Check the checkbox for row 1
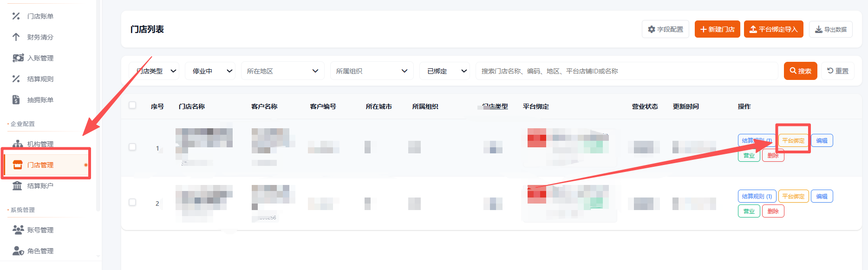The width and height of the screenshot is (868, 270). [x=132, y=147]
